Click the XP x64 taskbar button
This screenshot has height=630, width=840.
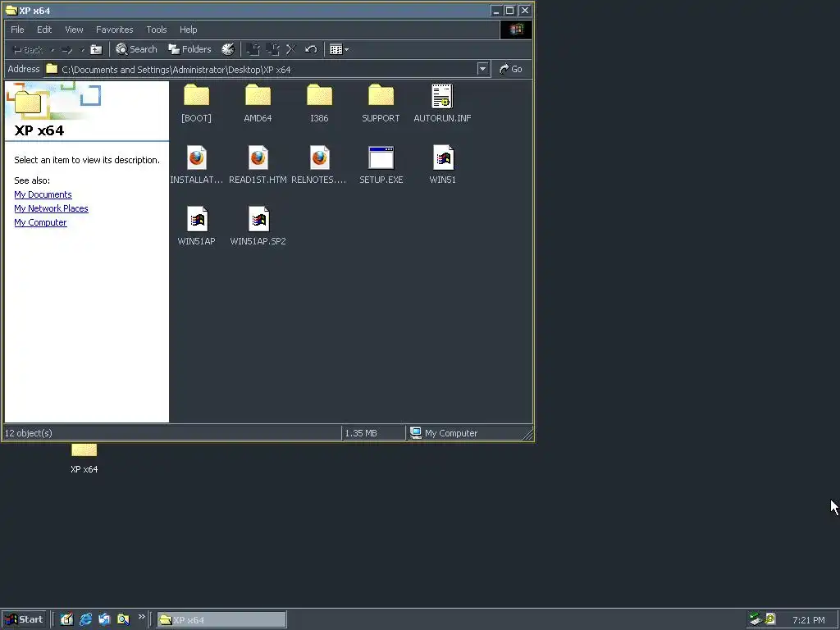(221, 620)
